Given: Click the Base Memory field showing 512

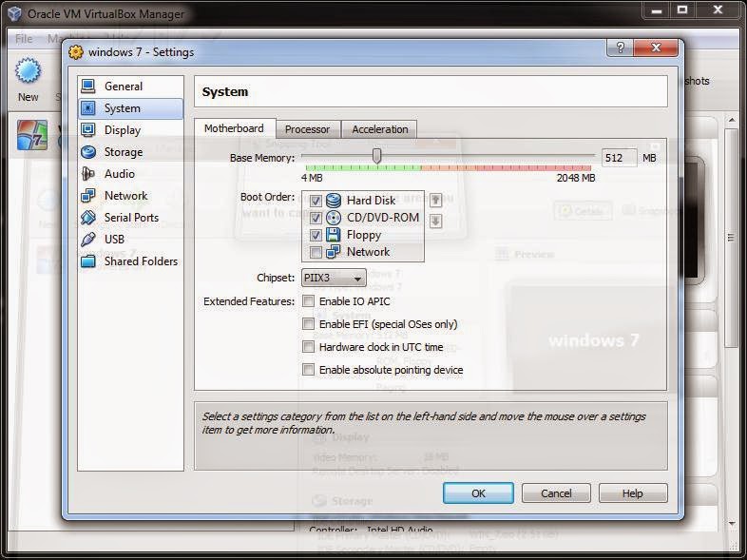Looking at the screenshot, I should click(619, 158).
